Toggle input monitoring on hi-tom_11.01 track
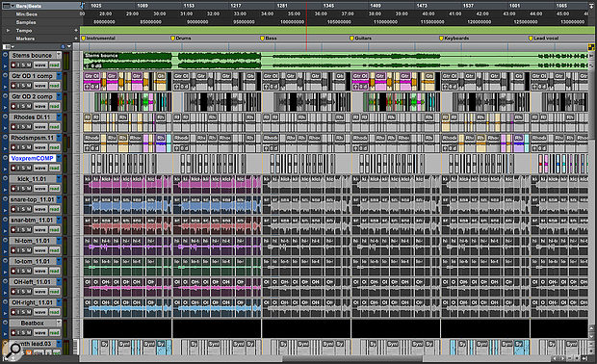597x364 pixels. [19, 250]
